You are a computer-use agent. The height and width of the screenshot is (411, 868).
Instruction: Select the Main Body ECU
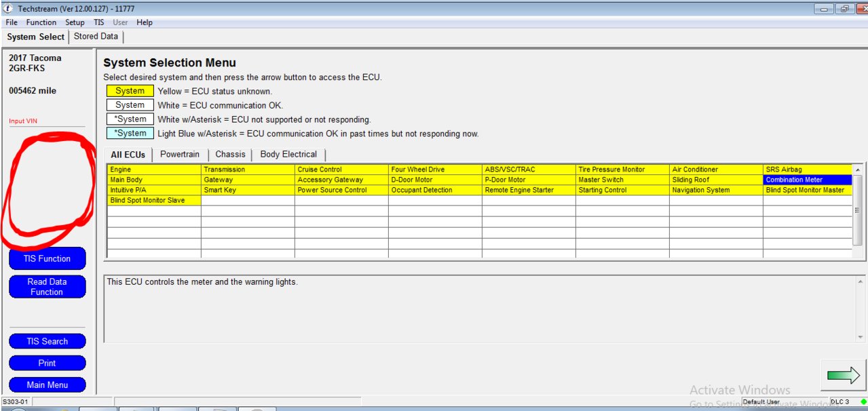pyautogui.click(x=155, y=180)
